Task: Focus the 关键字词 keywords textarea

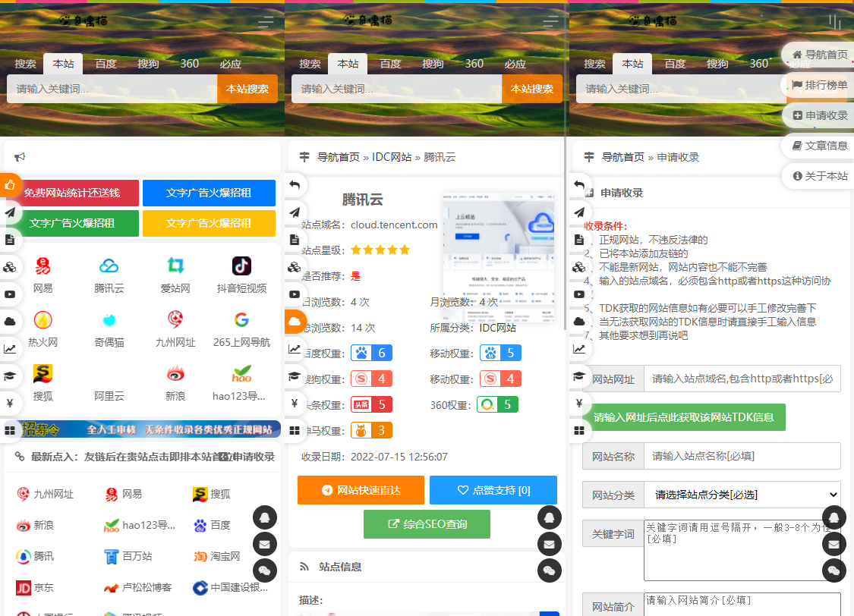Action: point(742,550)
